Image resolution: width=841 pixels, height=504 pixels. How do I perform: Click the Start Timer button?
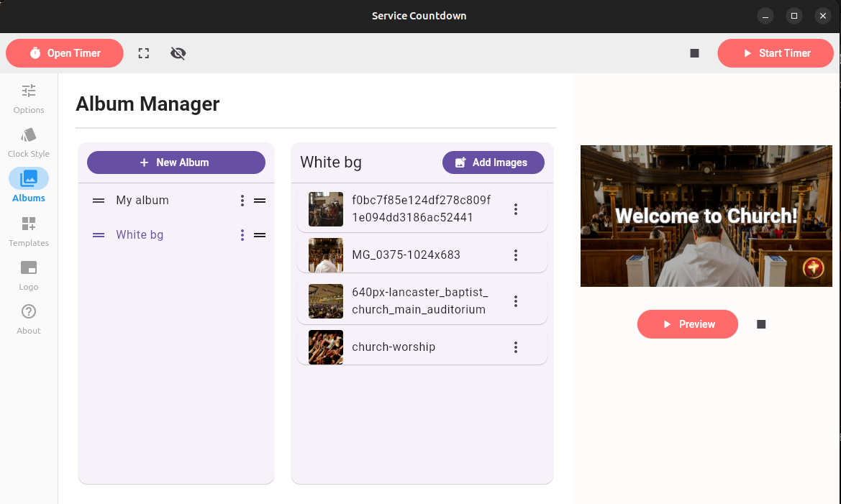click(776, 53)
